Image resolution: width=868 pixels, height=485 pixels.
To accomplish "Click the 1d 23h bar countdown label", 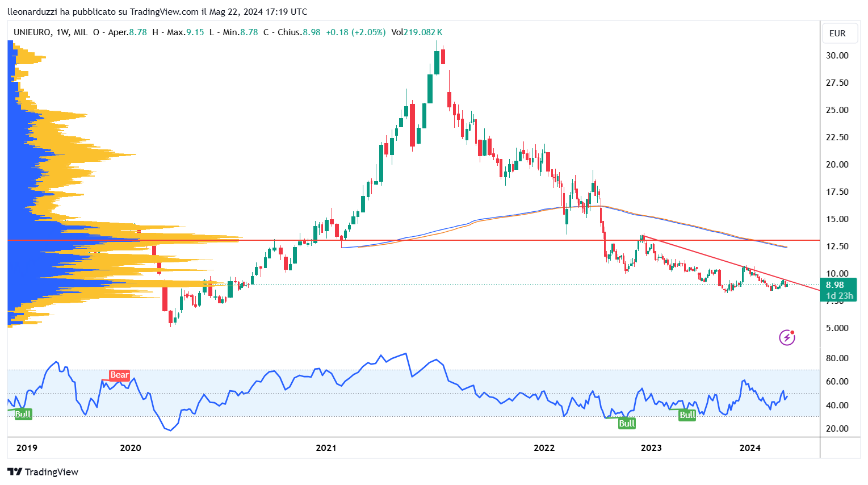I will click(839, 296).
